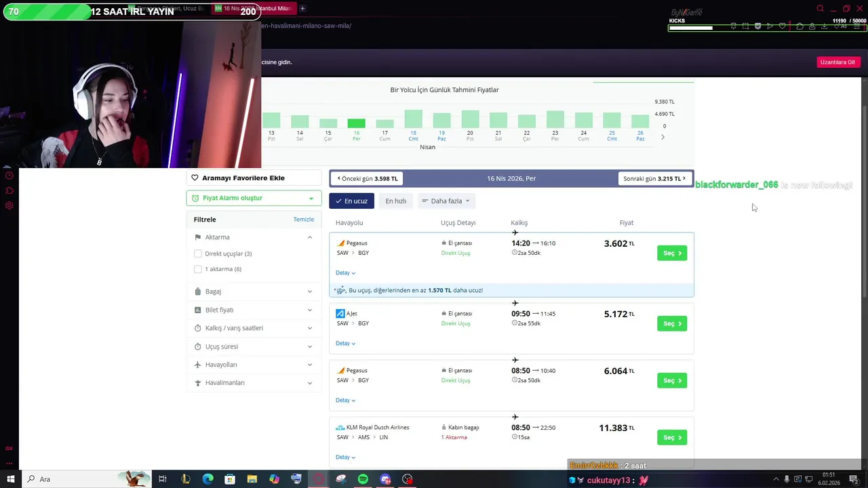This screenshot has height=488, width=868.
Task: Expand Detay for the 3.602 TL flight
Action: tap(345, 273)
